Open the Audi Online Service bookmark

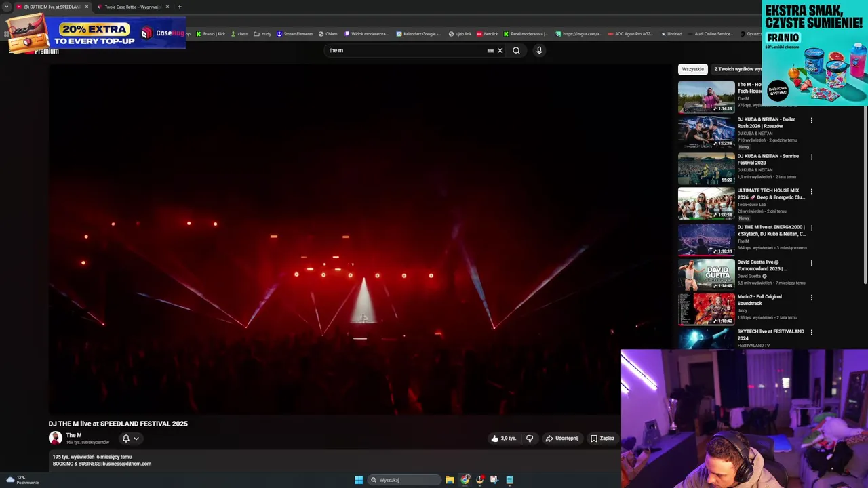pos(709,33)
